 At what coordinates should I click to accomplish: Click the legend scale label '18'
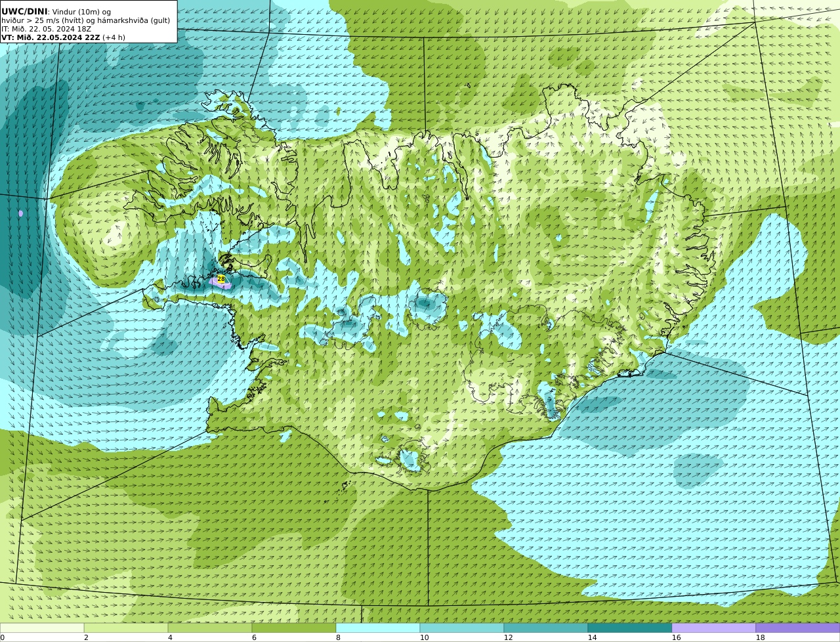(x=760, y=637)
